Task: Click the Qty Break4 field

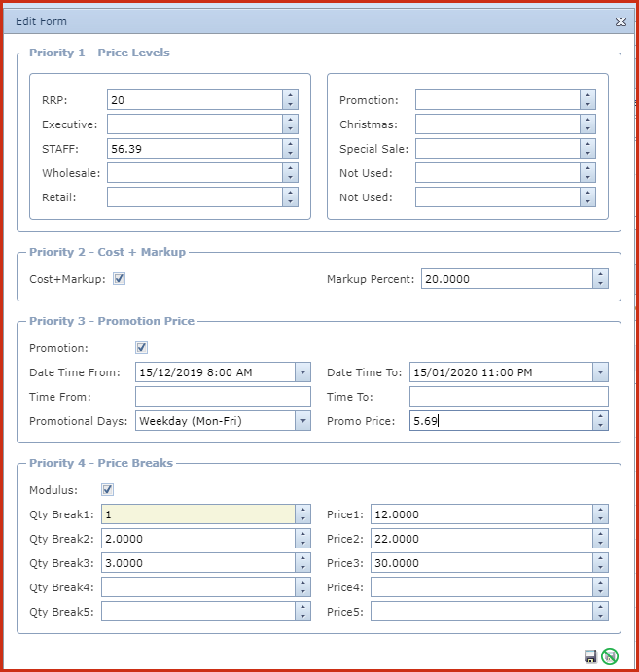Action: [x=198, y=587]
